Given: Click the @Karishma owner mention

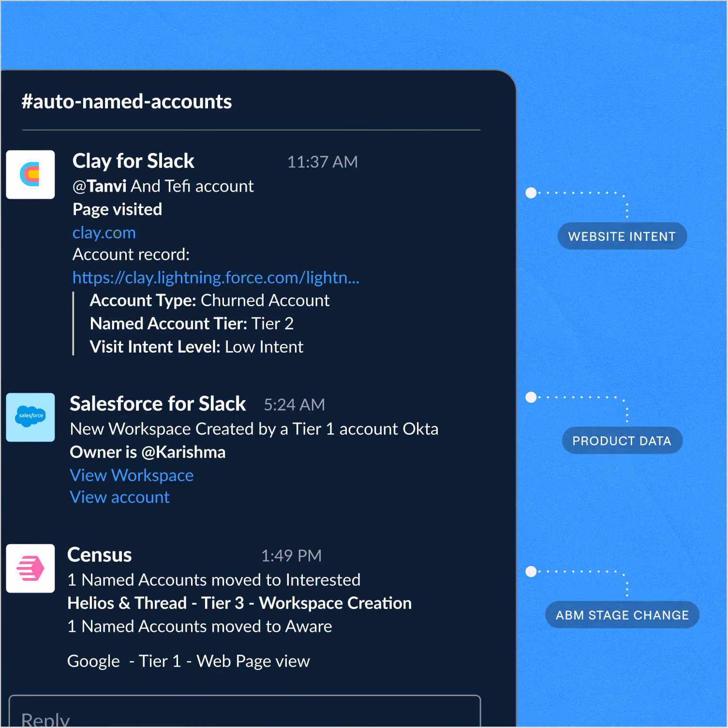Looking at the screenshot, I should tap(183, 452).
